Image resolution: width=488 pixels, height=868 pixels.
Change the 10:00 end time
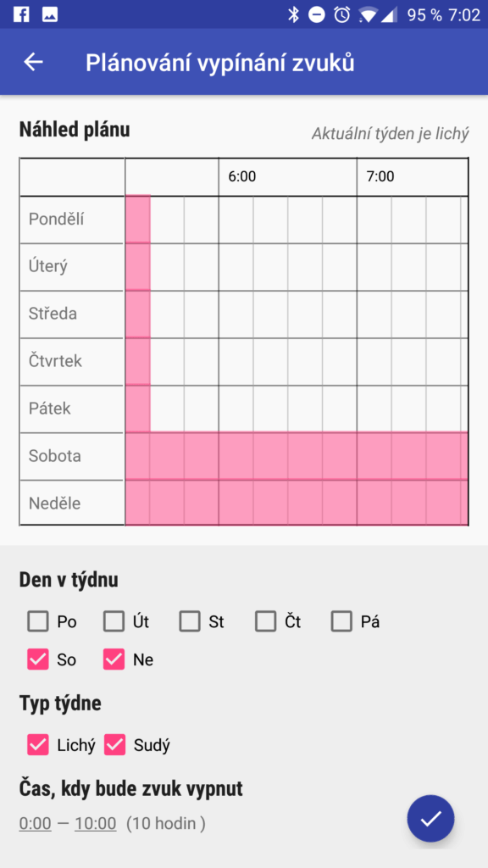(96, 824)
